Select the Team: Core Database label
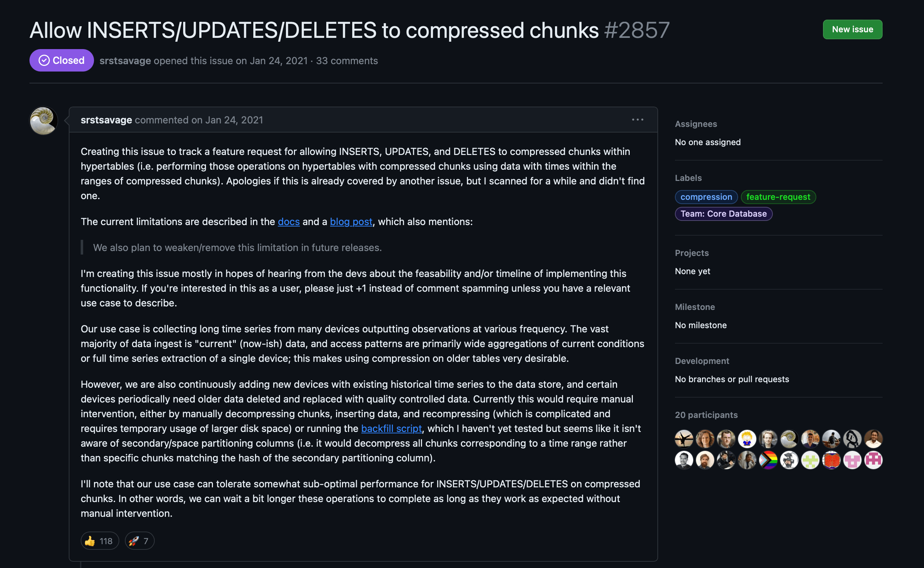Screen dimensions: 924x568 point(723,214)
